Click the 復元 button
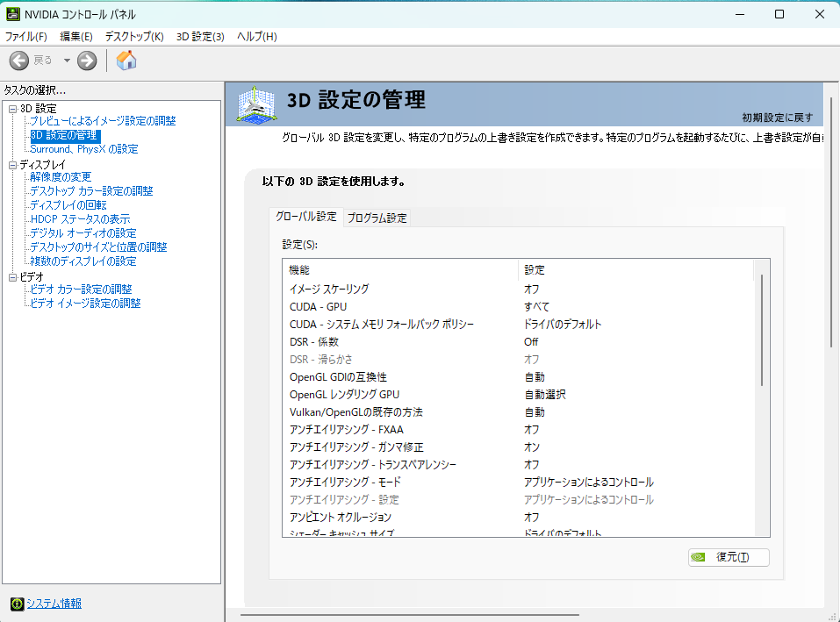The image size is (840, 622). 729,557
